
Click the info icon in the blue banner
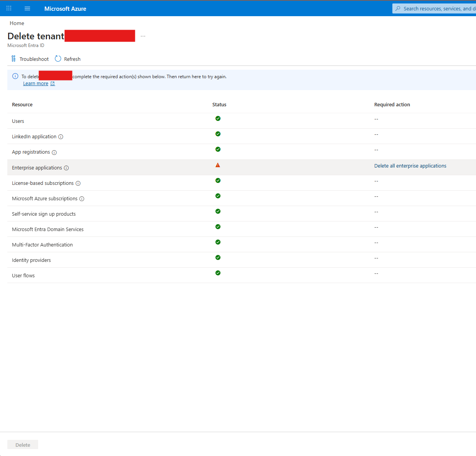click(x=15, y=76)
